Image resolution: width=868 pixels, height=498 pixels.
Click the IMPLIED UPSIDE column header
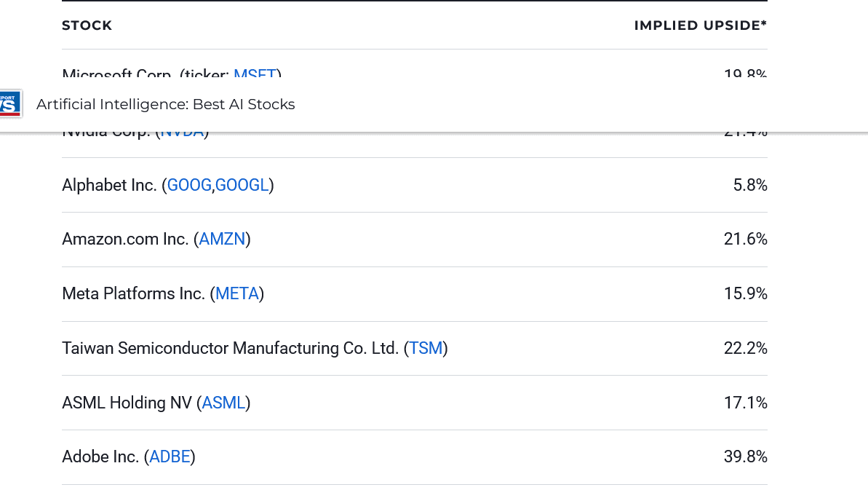[x=700, y=25]
